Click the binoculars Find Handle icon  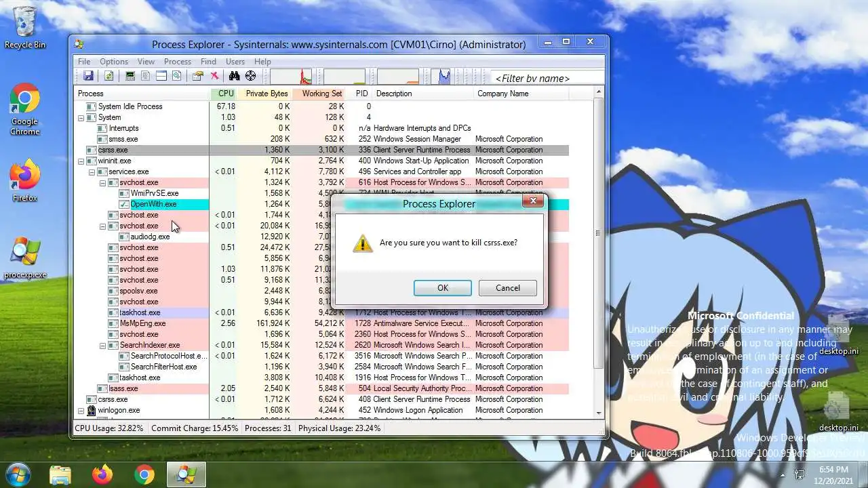pos(235,76)
